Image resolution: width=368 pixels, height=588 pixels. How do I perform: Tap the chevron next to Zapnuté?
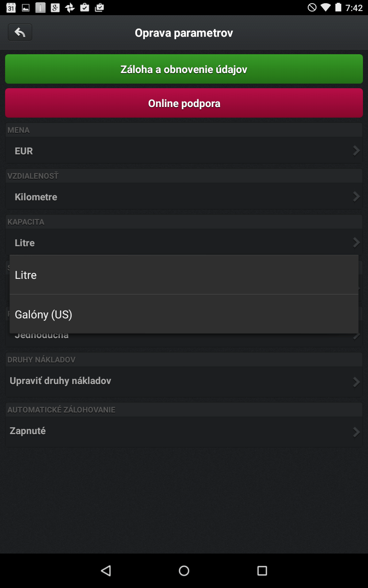tap(356, 432)
